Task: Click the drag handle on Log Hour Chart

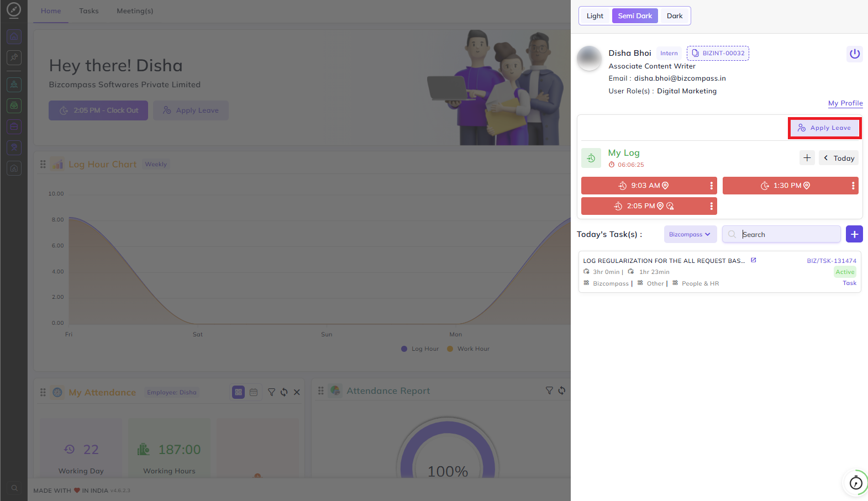Action: (43, 165)
